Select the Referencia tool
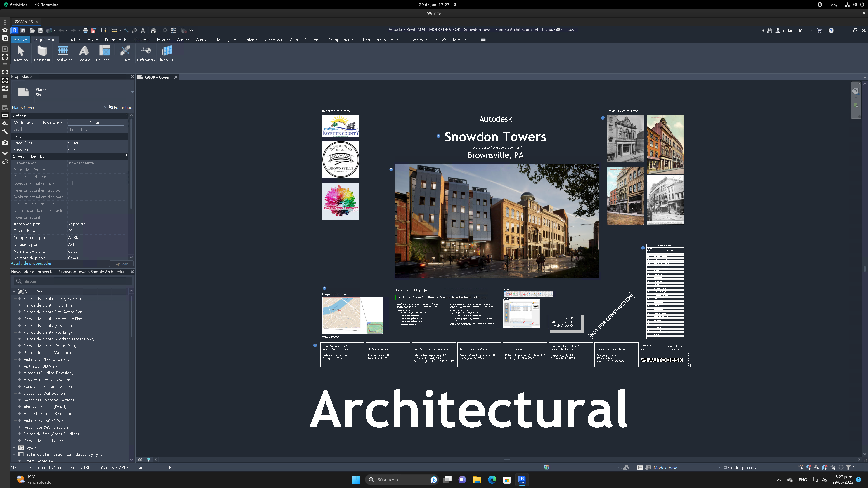This screenshot has height=488, width=868. point(146,53)
